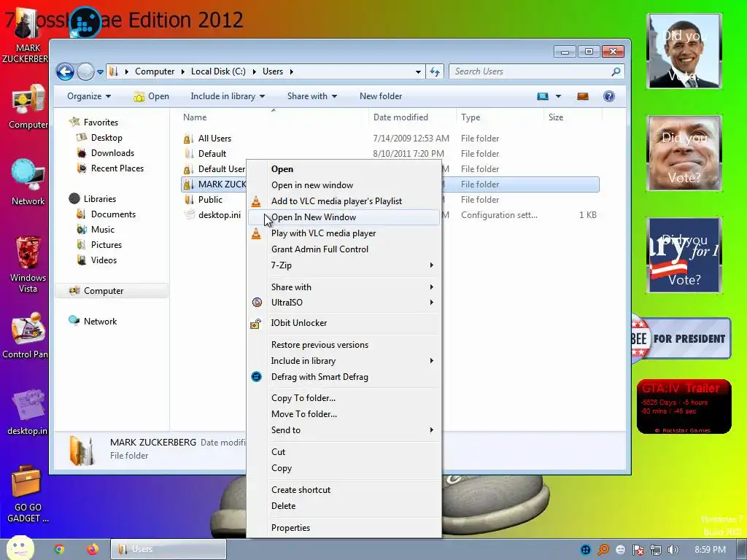Image resolution: width=747 pixels, height=560 pixels.
Task: Expand the Send to submenu
Action: [x=344, y=430]
